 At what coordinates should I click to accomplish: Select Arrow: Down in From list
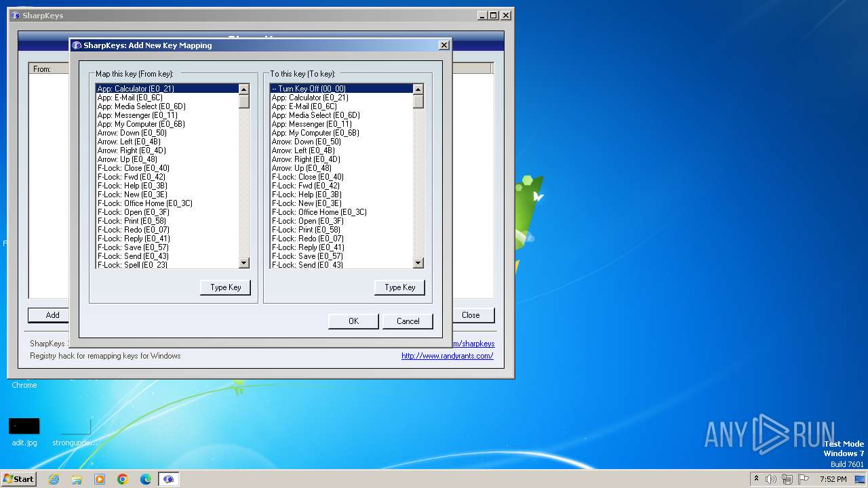167,133
